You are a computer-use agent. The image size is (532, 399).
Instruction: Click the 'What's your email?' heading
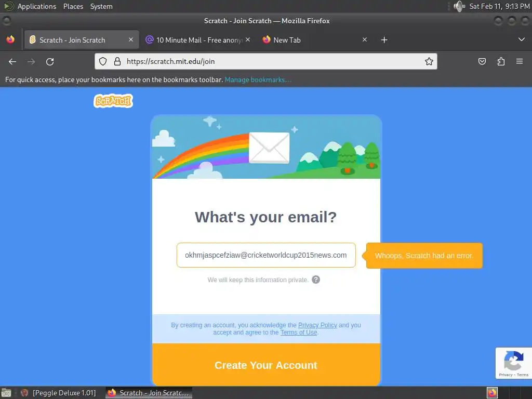pos(265,217)
